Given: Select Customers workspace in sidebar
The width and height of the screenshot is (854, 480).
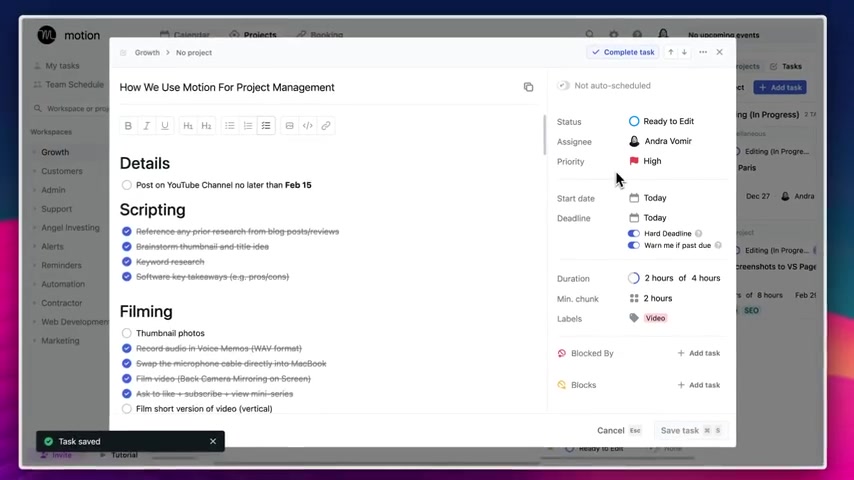Looking at the screenshot, I should (62, 171).
